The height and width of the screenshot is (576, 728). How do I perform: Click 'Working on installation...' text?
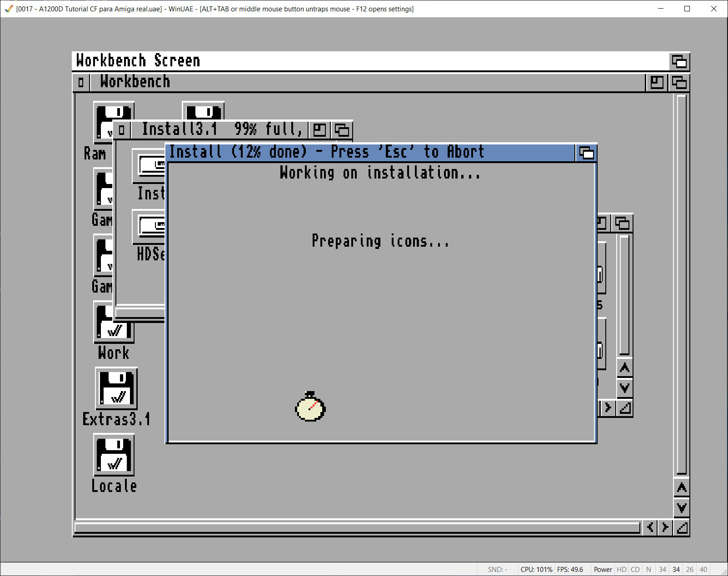click(x=380, y=173)
